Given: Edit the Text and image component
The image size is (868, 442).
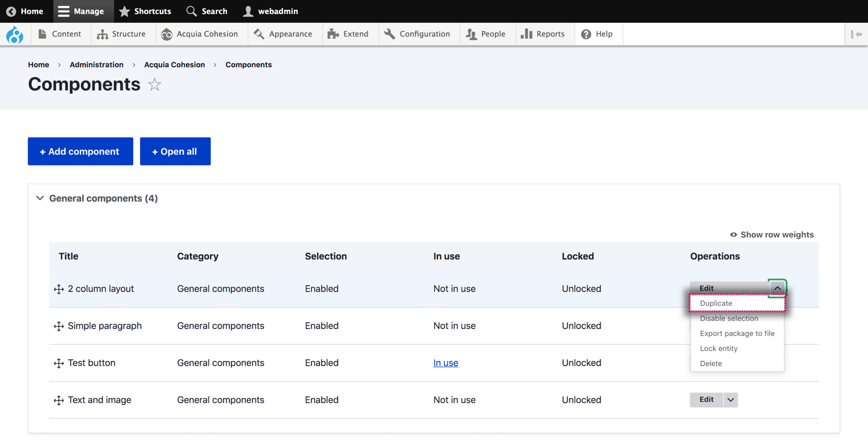Looking at the screenshot, I should click(x=707, y=400).
